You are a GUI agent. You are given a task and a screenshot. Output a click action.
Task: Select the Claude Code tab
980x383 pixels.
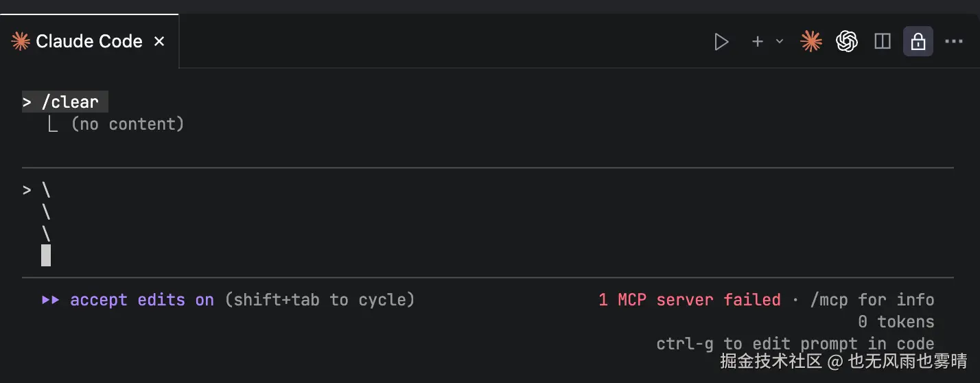89,42
